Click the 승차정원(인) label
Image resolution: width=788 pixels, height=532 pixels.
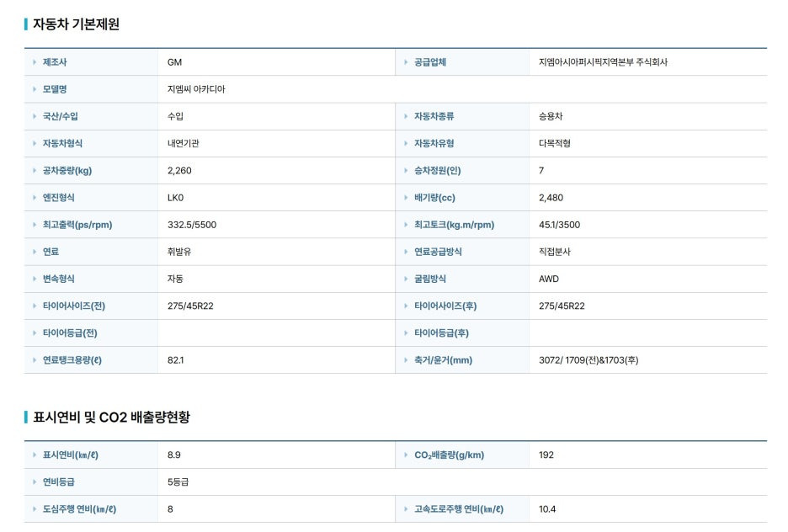(437, 171)
